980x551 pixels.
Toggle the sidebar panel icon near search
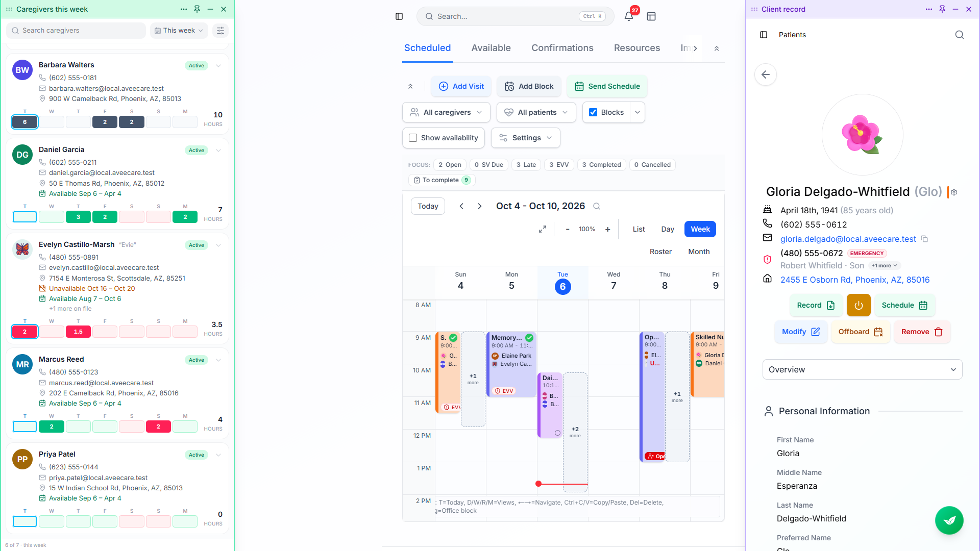399,16
